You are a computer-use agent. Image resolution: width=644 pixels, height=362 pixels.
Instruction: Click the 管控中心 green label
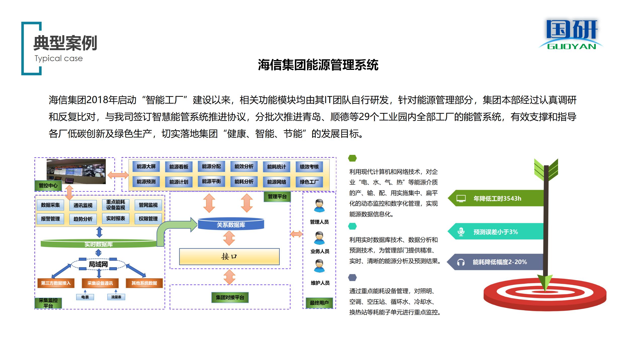pos(48,186)
